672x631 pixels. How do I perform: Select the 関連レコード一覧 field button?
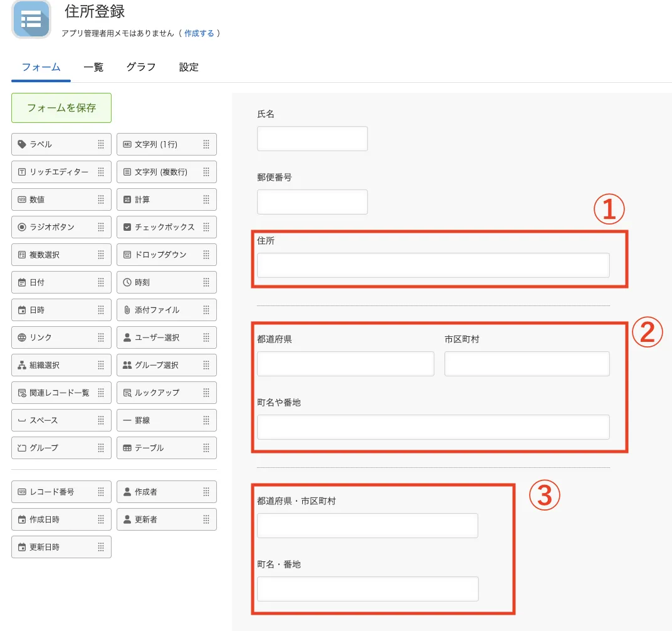click(x=61, y=393)
